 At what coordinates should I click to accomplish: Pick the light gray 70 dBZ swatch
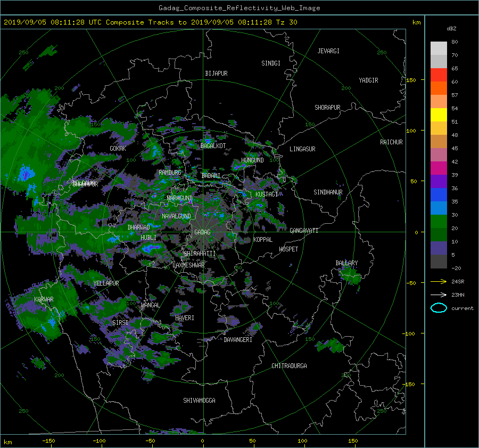pyautogui.click(x=439, y=48)
